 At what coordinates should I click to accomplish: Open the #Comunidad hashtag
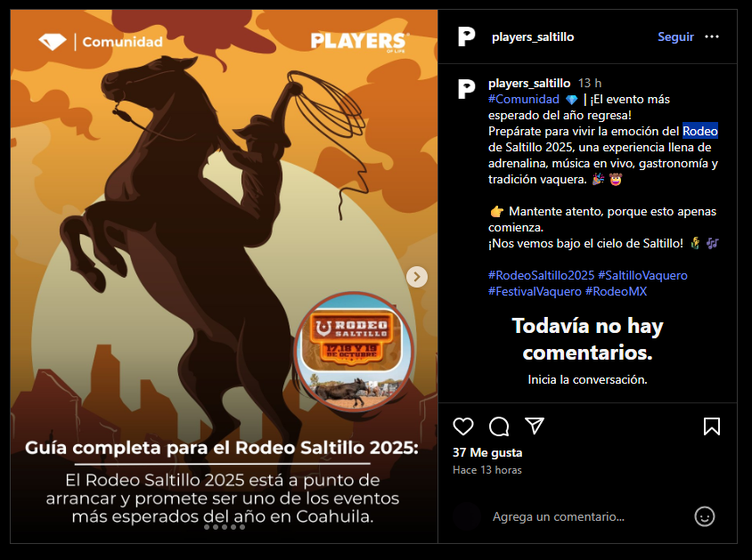tap(524, 99)
